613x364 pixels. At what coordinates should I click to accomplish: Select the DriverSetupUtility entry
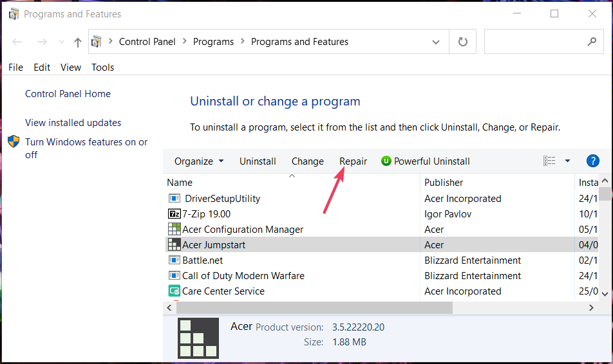222,199
